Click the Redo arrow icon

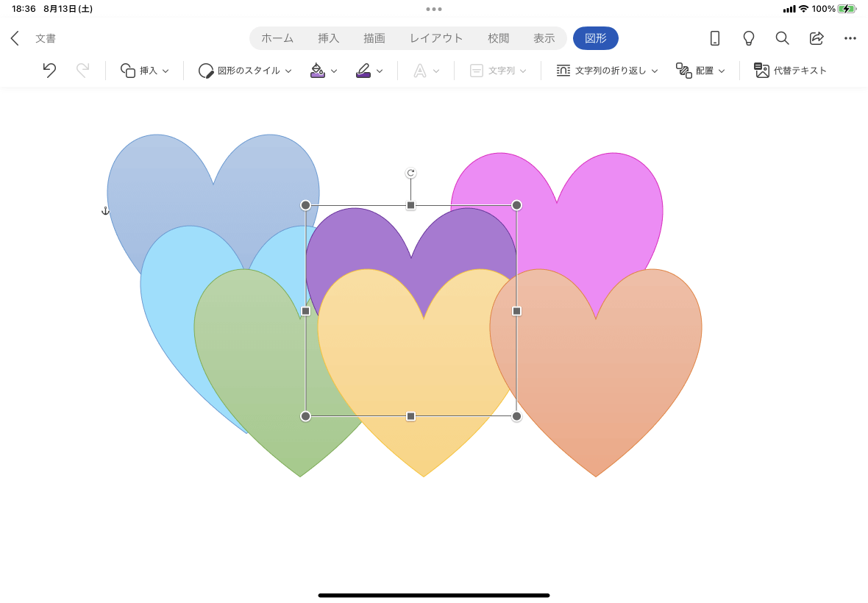pyautogui.click(x=82, y=71)
